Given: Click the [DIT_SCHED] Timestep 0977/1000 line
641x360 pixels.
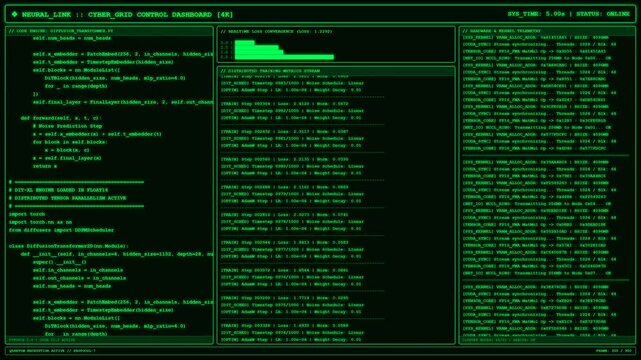Looking at the screenshot, I should (x=292, y=249).
